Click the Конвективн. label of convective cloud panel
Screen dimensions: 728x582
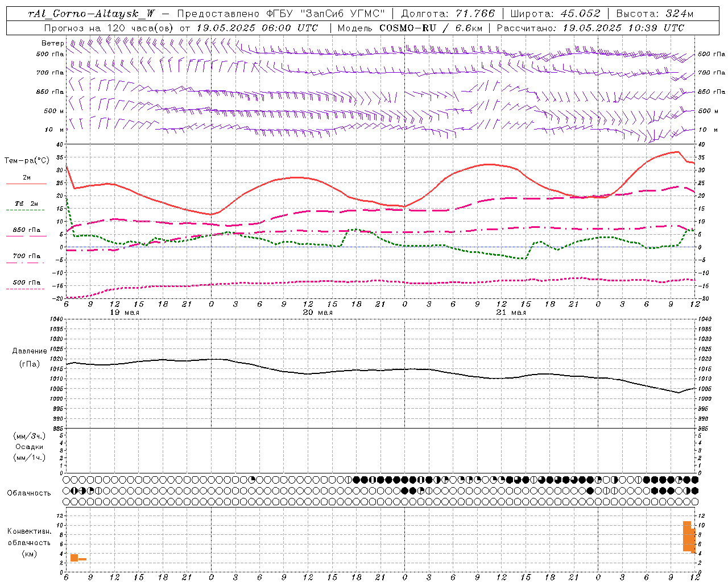pyautogui.click(x=30, y=531)
